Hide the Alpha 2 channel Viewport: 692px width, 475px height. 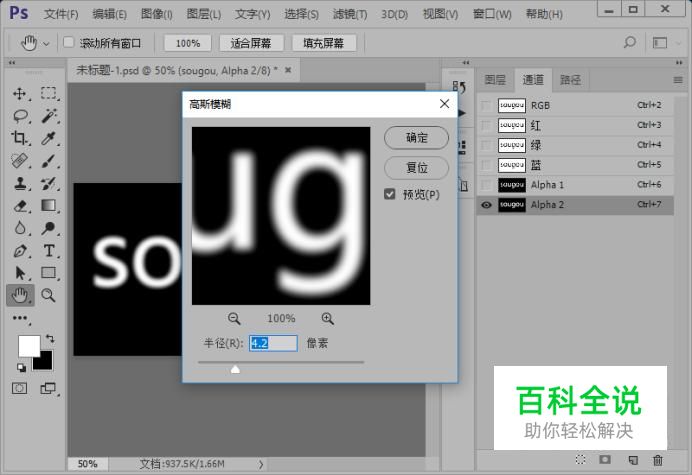pyautogui.click(x=486, y=205)
